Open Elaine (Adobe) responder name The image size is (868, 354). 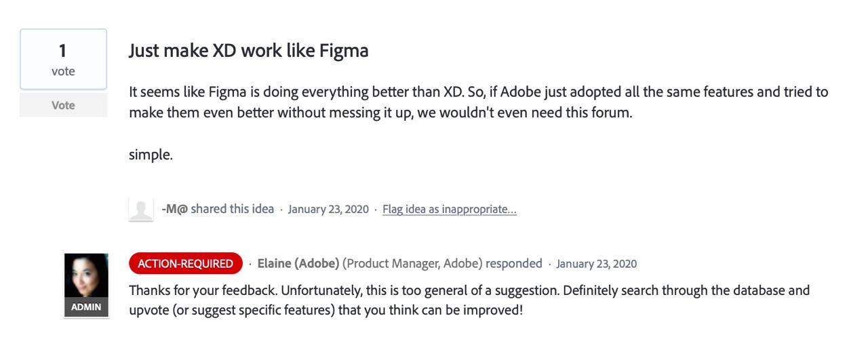(298, 263)
